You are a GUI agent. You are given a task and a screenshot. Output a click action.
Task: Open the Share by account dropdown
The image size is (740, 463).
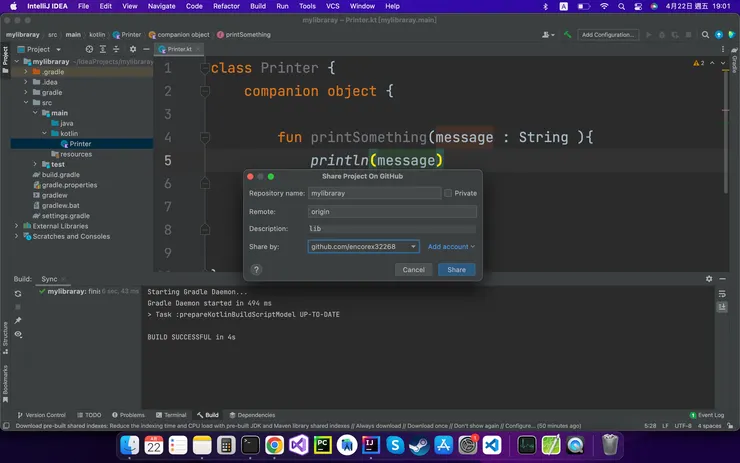pos(363,246)
